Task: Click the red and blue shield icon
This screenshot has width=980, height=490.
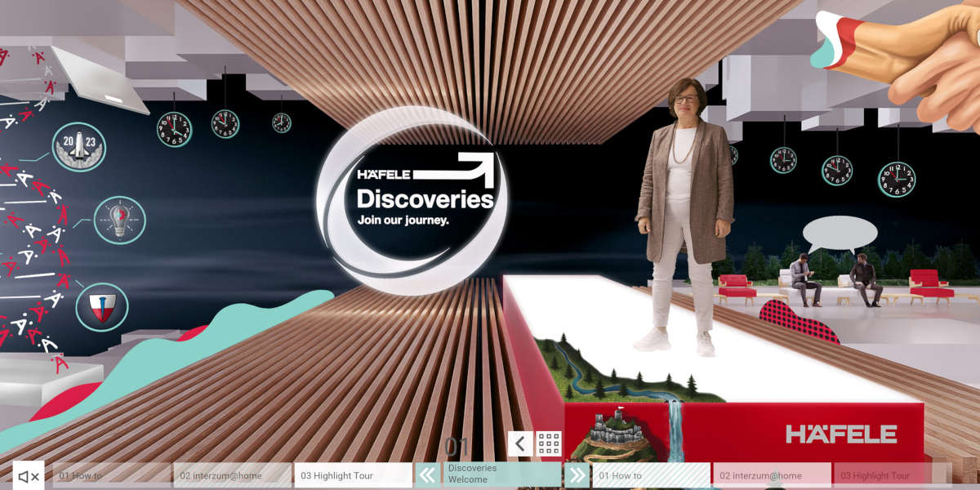Action: [101, 305]
